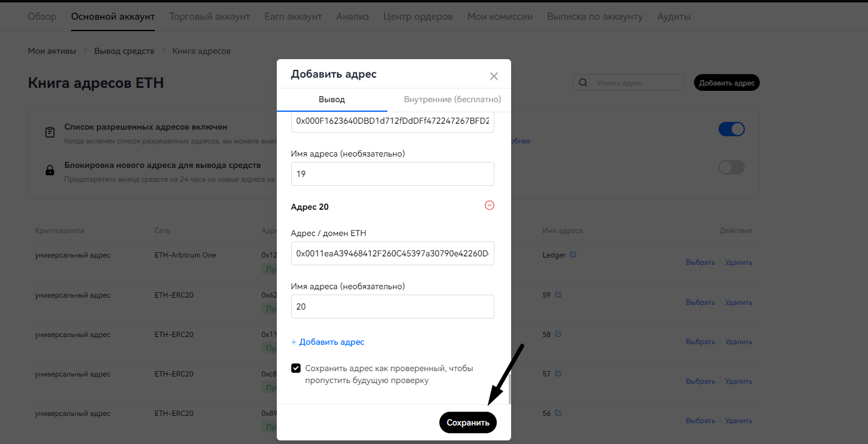This screenshot has width=868, height=444.
Task: Click + Добавить адрес link in dialog
Action: (x=328, y=342)
